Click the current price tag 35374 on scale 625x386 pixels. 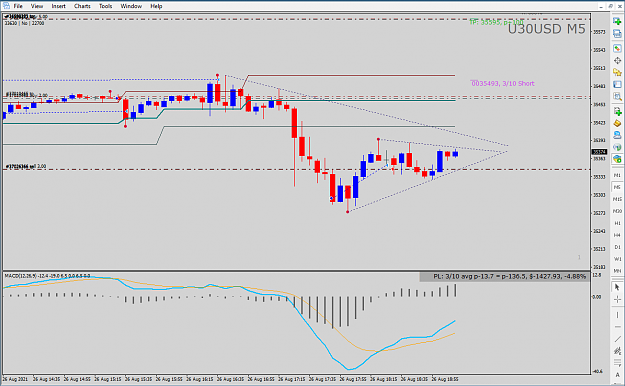pyautogui.click(x=599, y=152)
